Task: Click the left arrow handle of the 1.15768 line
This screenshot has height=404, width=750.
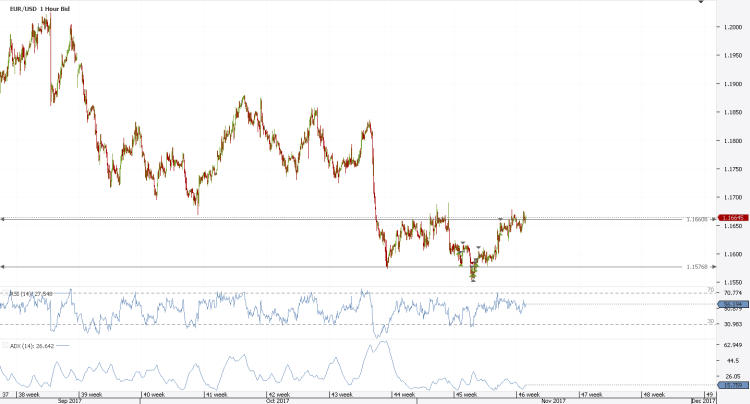Action: point(2,267)
